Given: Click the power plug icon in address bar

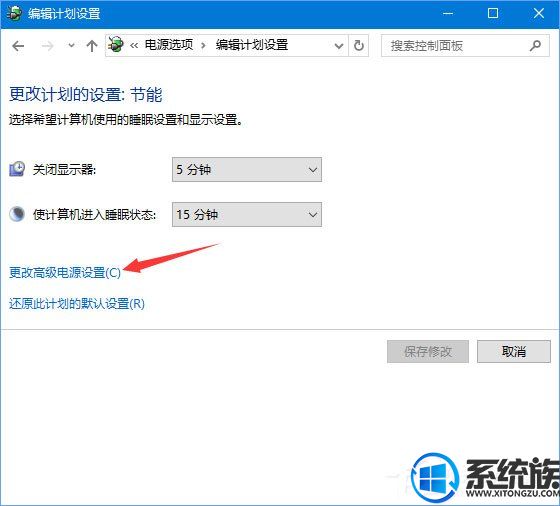Looking at the screenshot, I should [x=116, y=45].
